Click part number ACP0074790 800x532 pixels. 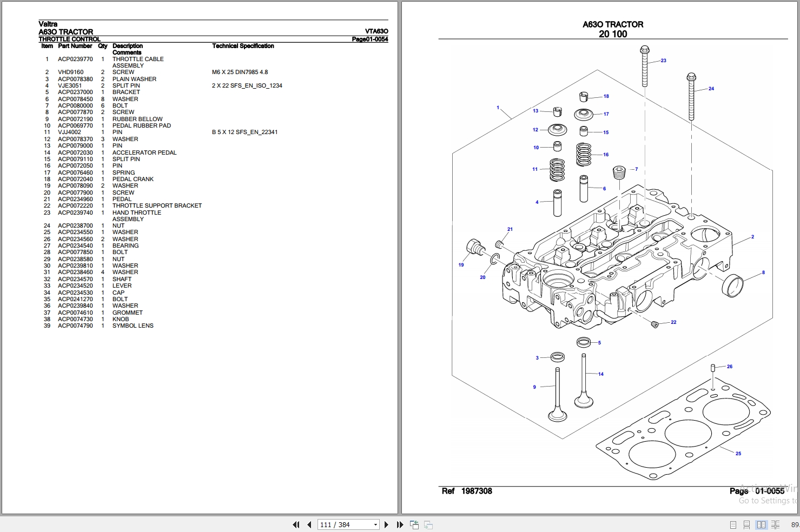[75, 325]
